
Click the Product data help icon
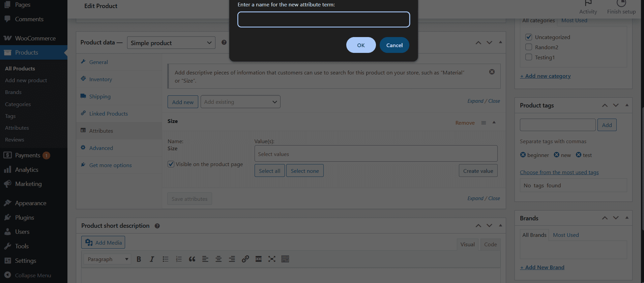(x=224, y=42)
